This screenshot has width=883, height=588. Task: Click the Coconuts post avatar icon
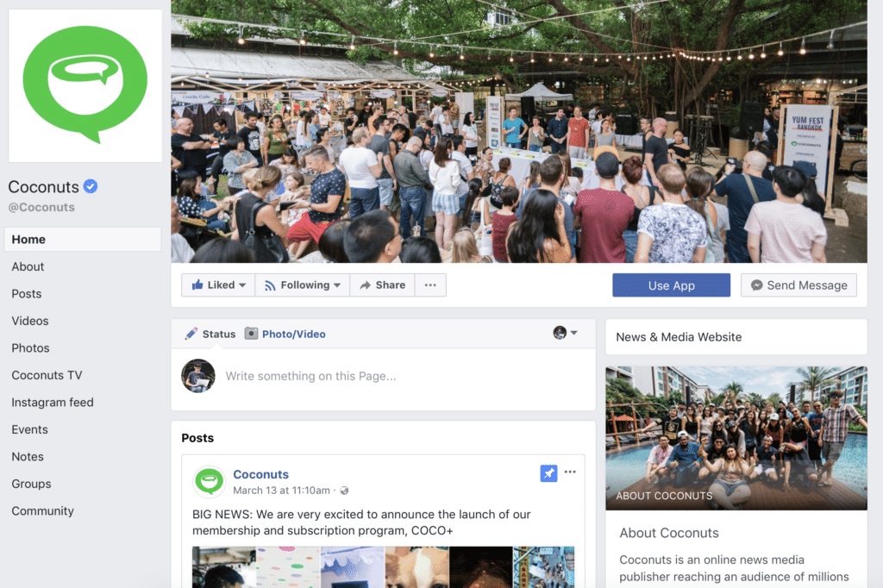pyautogui.click(x=209, y=482)
